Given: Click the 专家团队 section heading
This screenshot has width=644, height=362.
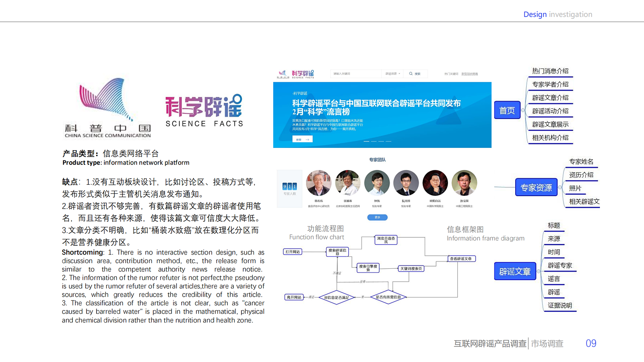Looking at the screenshot, I should pos(377,160).
